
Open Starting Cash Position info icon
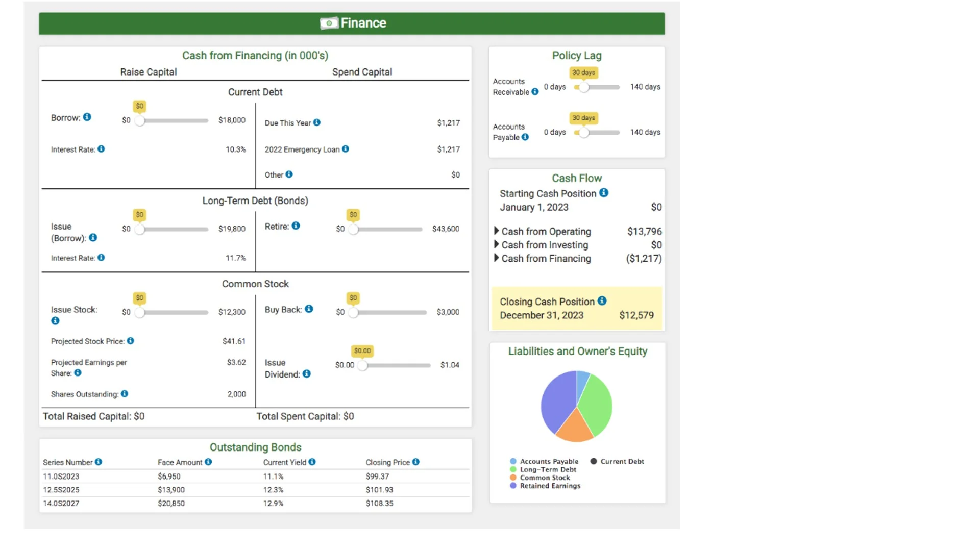[604, 193]
